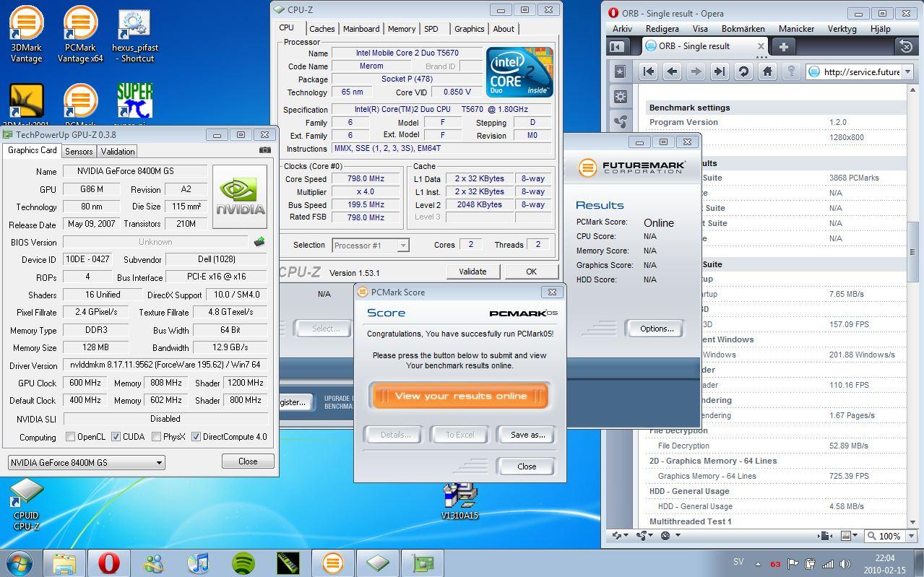Open the Hjälp menu in Opera
Viewport: 924px width, 577px height.
881,29
